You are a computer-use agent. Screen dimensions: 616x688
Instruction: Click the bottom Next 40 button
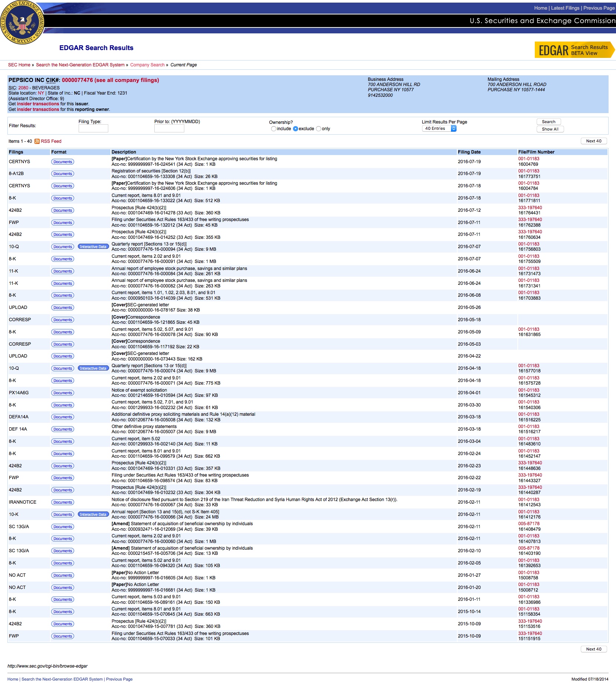[594, 649]
